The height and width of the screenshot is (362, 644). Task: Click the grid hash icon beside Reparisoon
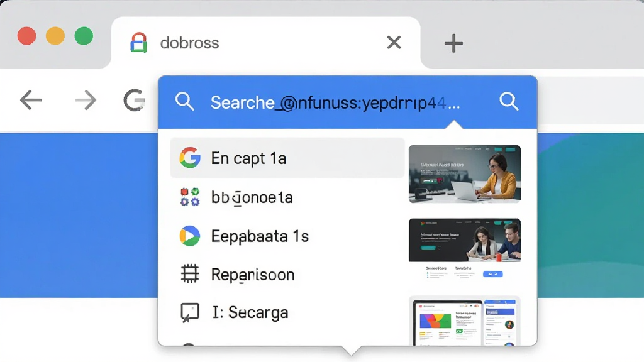(190, 274)
